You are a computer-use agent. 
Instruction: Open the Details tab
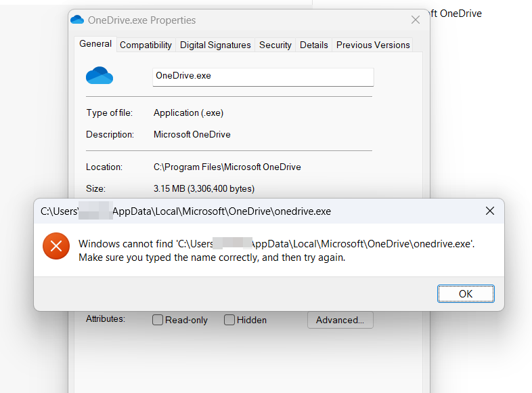point(314,45)
